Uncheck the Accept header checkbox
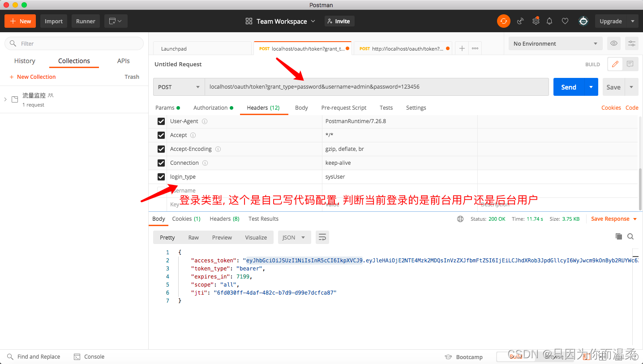The image size is (643, 364). [x=161, y=135]
